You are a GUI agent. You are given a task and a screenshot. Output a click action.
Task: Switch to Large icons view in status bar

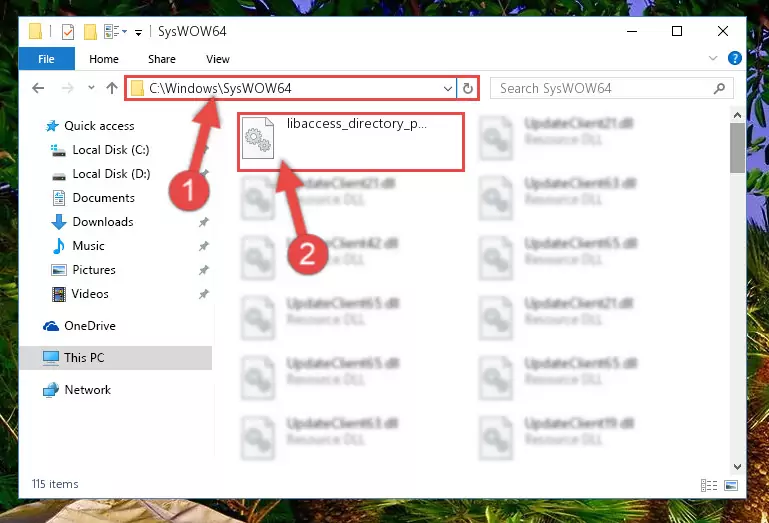click(731, 485)
